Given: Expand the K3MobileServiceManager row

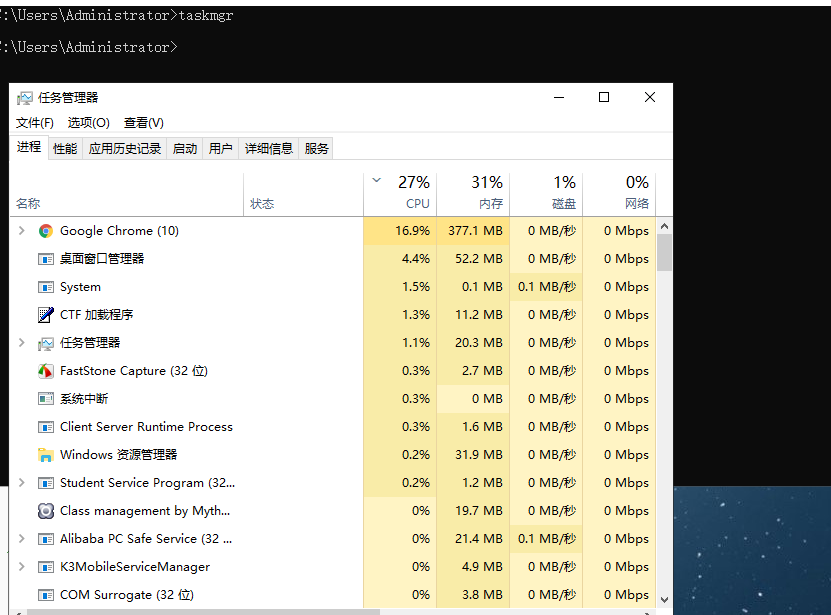Looking at the screenshot, I should pyautogui.click(x=21, y=567).
